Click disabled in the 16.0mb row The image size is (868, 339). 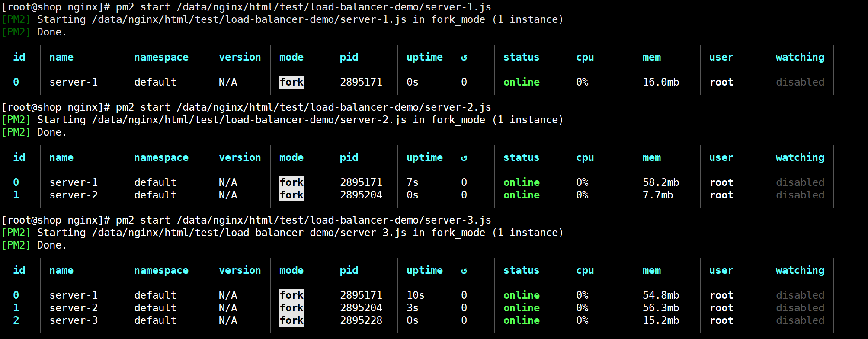point(800,82)
